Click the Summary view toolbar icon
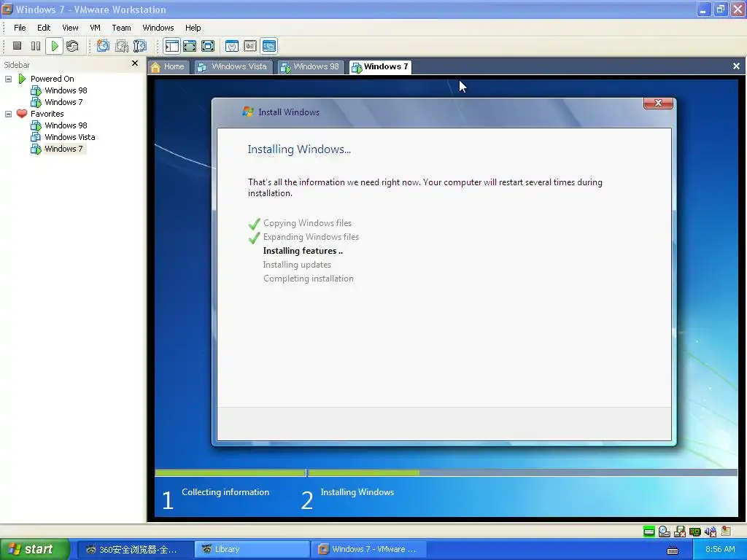747x560 pixels. (x=232, y=46)
